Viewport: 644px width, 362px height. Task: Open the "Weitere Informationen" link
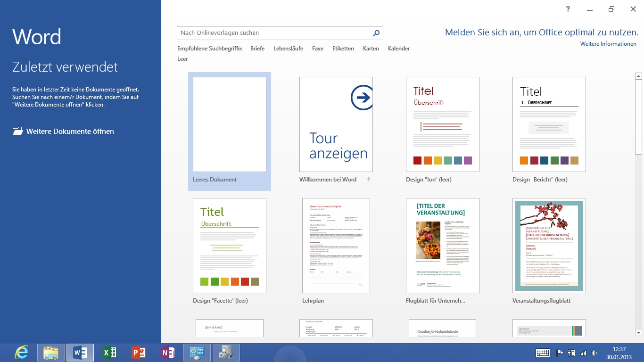pyautogui.click(x=608, y=44)
